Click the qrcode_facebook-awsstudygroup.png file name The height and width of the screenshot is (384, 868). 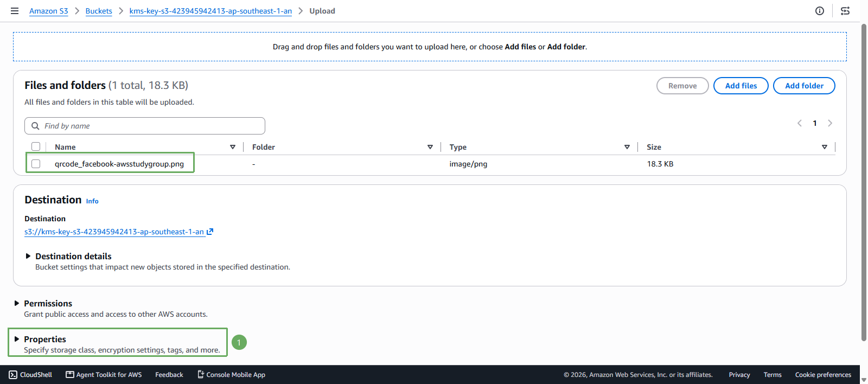(119, 164)
